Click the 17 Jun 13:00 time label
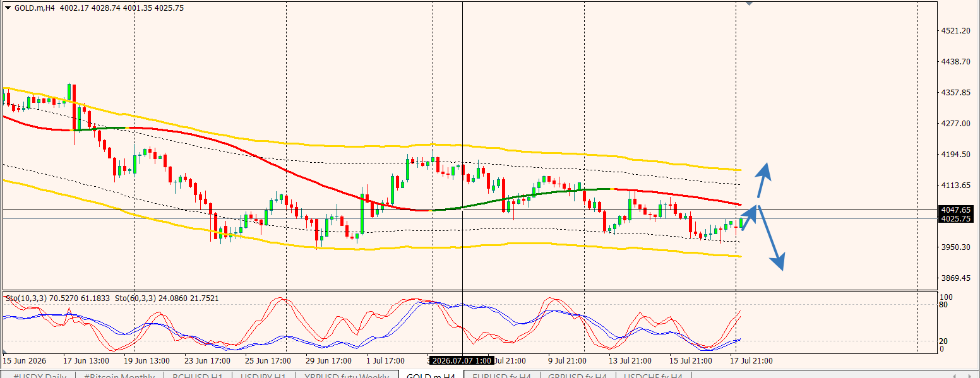The image size is (980, 378). [x=87, y=361]
